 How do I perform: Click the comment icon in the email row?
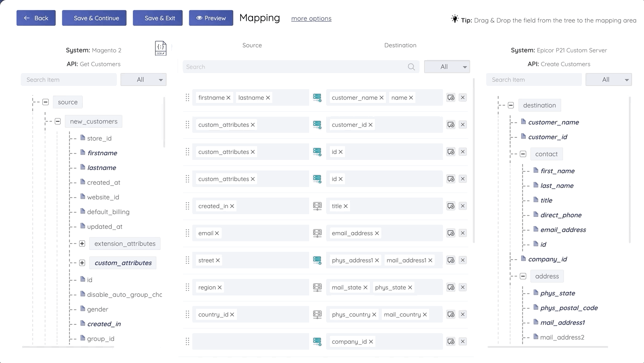[x=451, y=233]
